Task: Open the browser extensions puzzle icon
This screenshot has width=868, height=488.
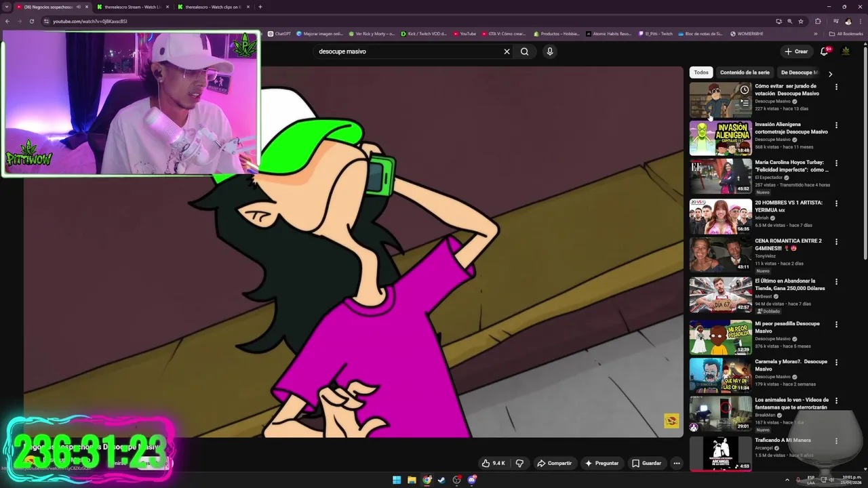Action: point(818,21)
